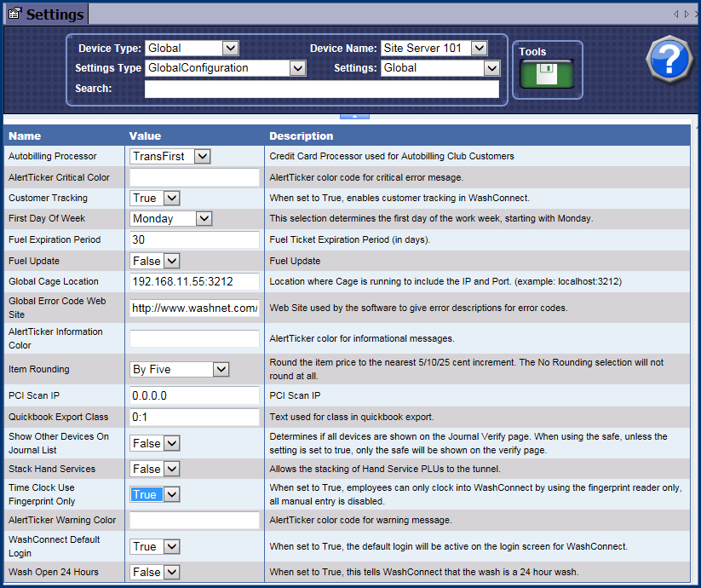Click the green floppy disk save icon
This screenshot has height=588, width=701.
(x=546, y=74)
